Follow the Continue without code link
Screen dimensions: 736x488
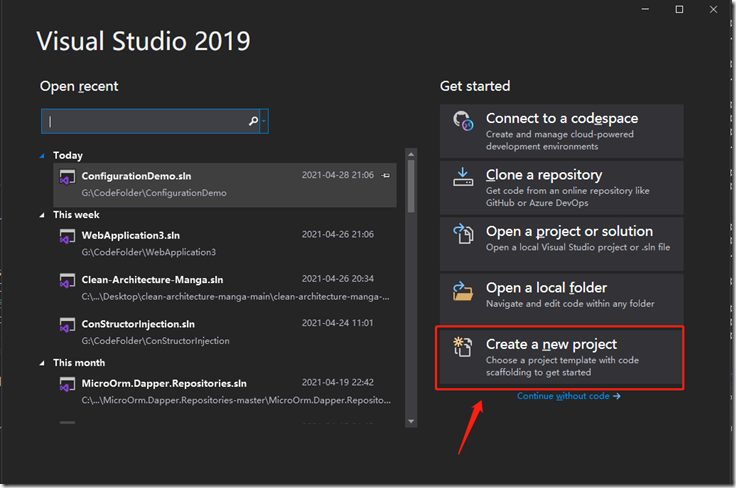pyautogui.click(x=568, y=396)
